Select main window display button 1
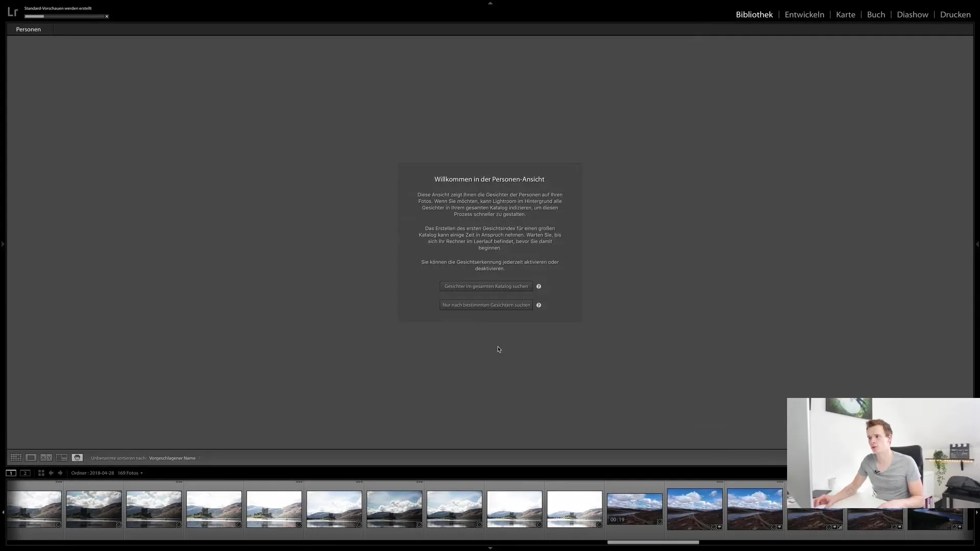 point(11,473)
